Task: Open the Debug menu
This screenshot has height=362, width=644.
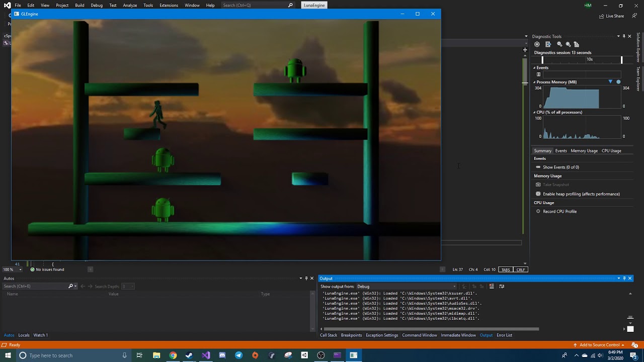Action: [x=97, y=5]
